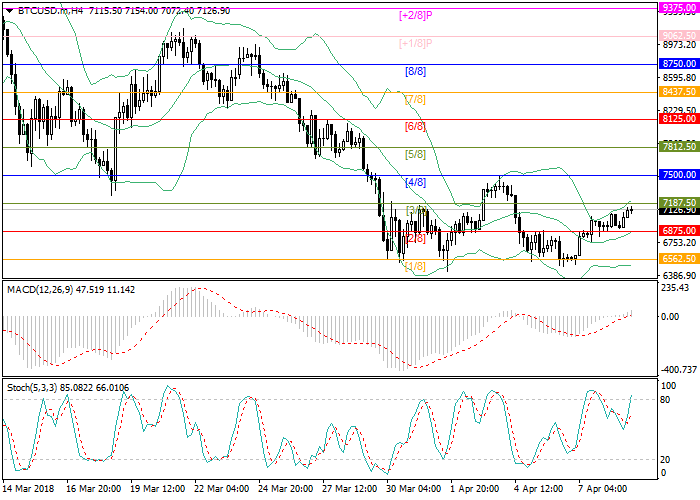Click the 14 Mar 2018 date label

pyautogui.click(x=30, y=491)
